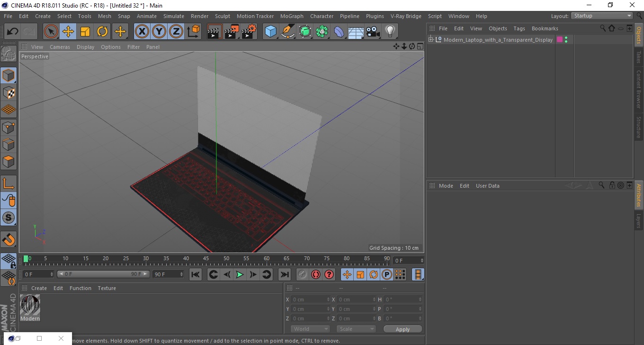
Task: Toggle the Z axis lock
Action: [x=176, y=32]
